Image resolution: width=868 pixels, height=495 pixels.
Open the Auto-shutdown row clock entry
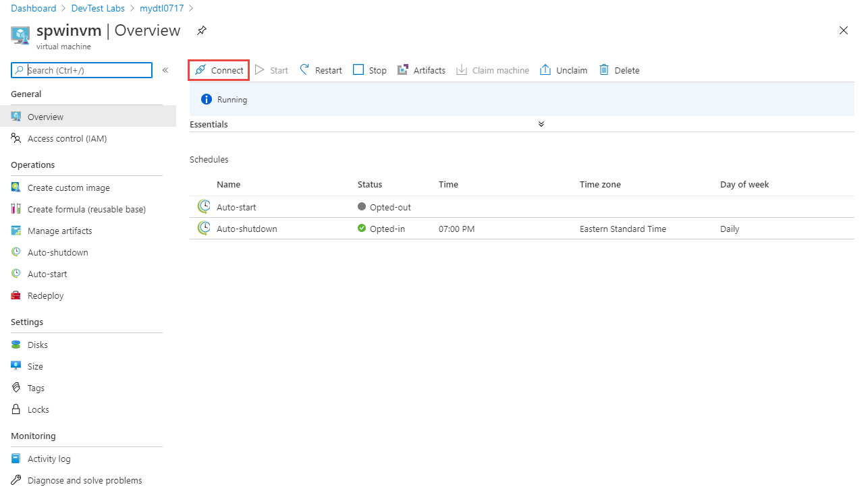click(203, 228)
